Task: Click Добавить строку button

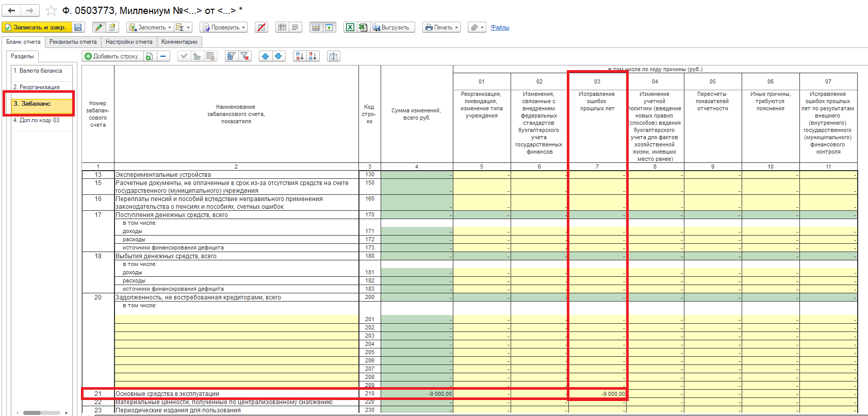Action: click(111, 56)
